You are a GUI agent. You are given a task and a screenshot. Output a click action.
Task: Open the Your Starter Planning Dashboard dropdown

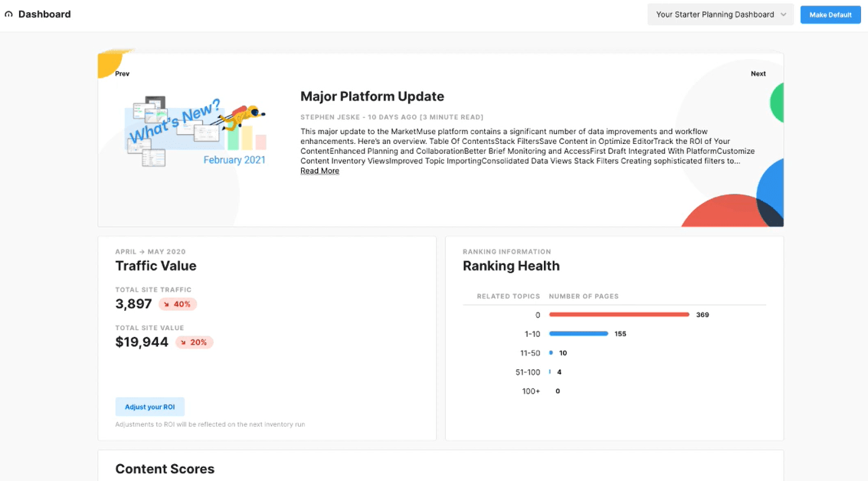coord(720,15)
